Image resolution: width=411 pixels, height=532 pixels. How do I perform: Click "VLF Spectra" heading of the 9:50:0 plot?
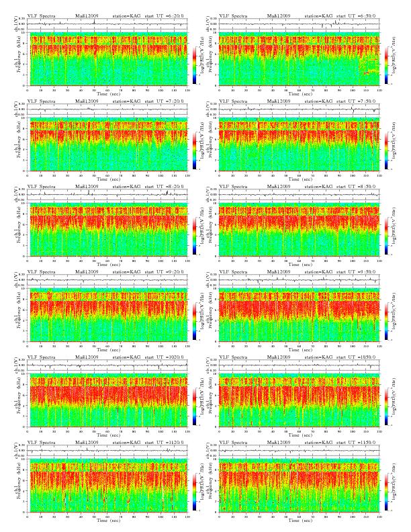pyautogui.click(x=233, y=272)
